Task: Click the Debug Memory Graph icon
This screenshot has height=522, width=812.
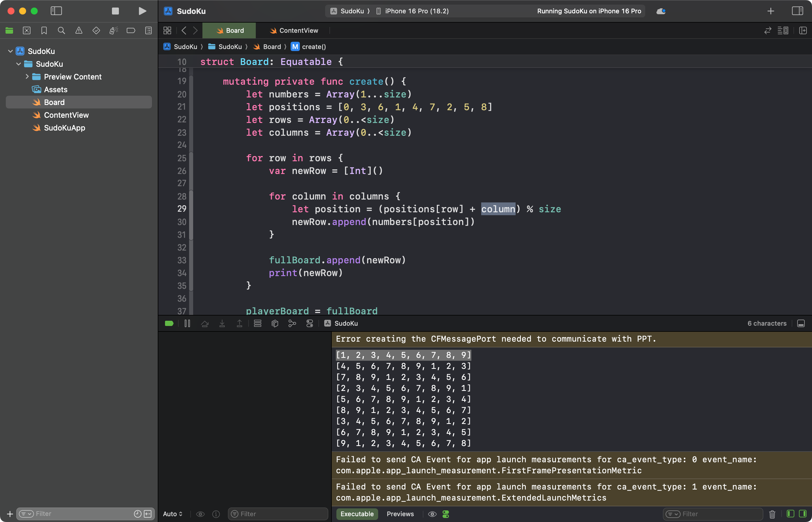Action: pyautogui.click(x=292, y=323)
